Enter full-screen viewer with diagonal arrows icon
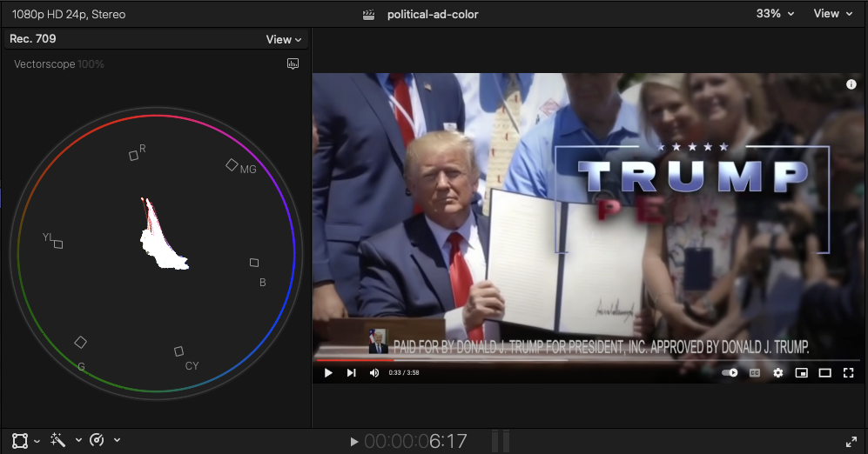This screenshot has height=454, width=868. [x=851, y=442]
